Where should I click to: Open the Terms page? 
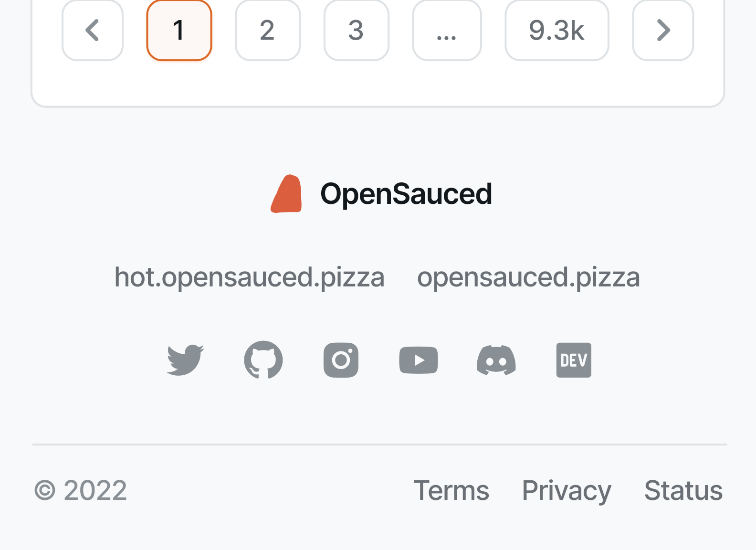pyautogui.click(x=451, y=490)
